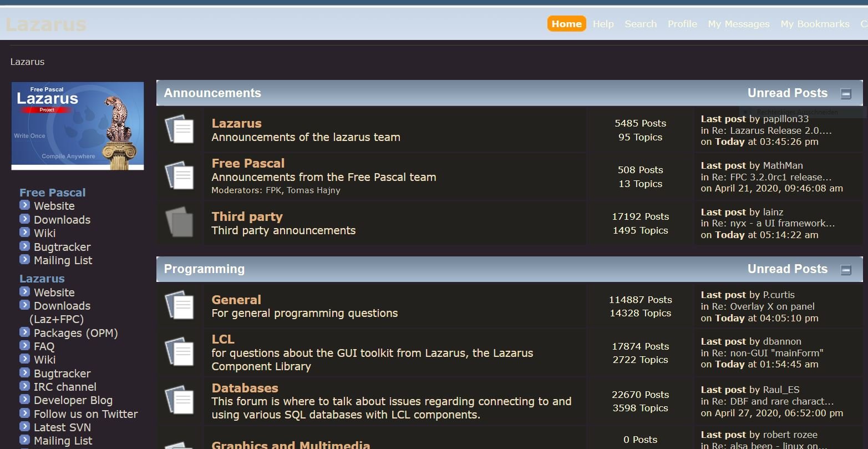The image size is (868, 449).
Task: View profile of papillon33
Action: pos(786,119)
